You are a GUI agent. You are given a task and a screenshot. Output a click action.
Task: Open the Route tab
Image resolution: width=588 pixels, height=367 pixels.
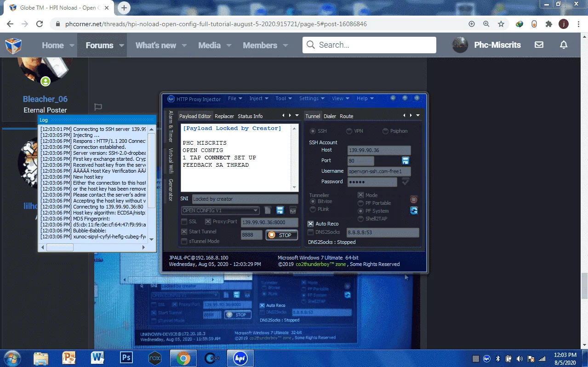click(x=346, y=116)
